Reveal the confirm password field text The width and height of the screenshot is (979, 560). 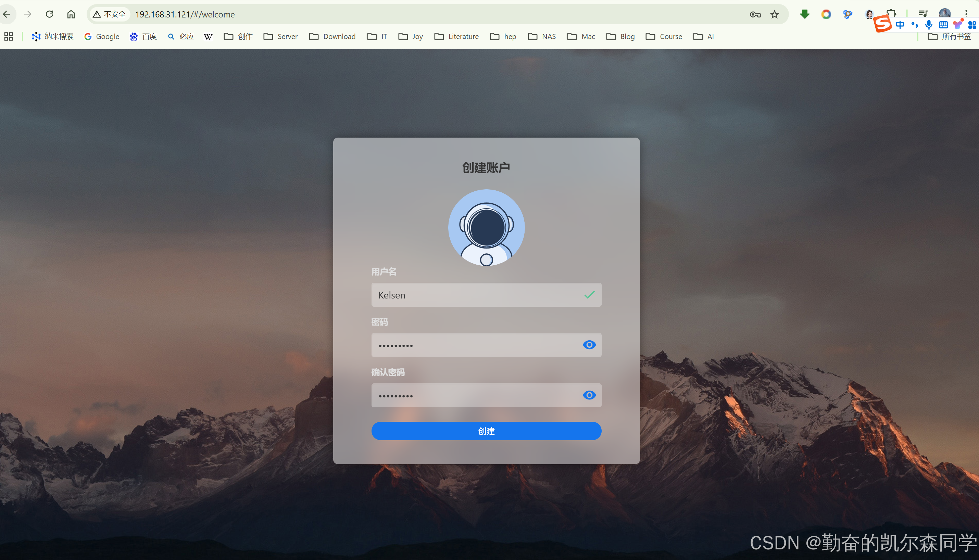(x=589, y=395)
